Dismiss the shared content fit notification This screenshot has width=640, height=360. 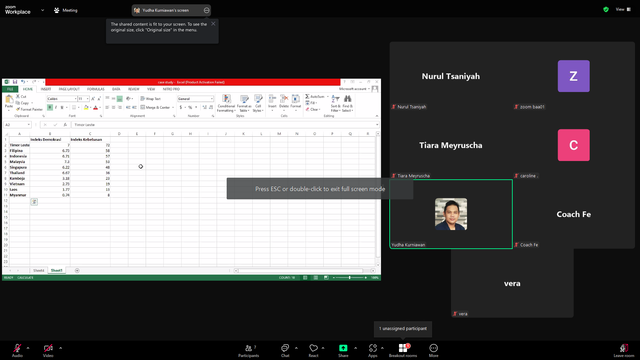coord(213,24)
